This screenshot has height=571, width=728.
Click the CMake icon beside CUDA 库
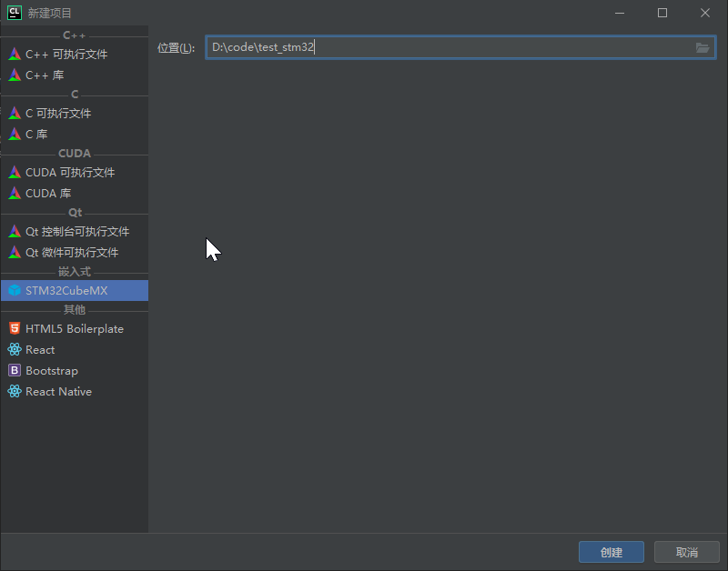(15, 193)
